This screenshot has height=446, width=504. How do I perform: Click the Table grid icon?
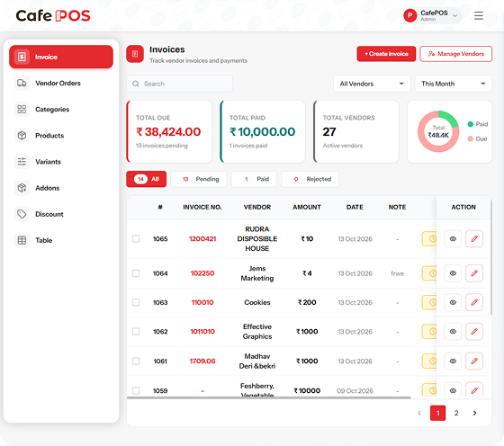pos(22,240)
